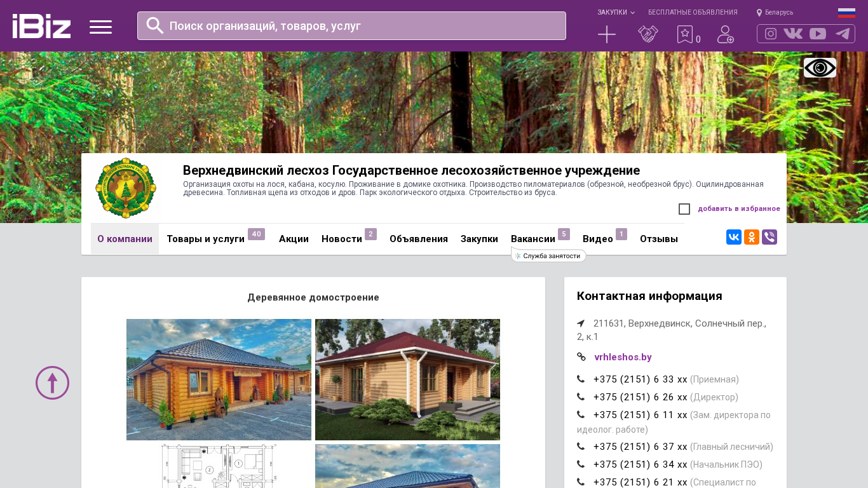Share via Viber button
Viewport: 868px width, 488px height.
click(x=770, y=237)
